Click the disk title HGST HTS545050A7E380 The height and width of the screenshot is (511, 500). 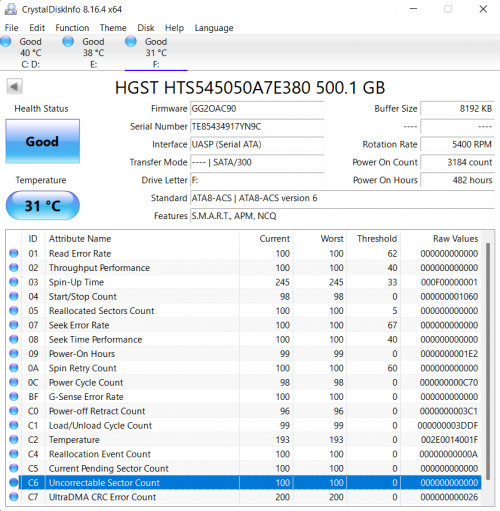pos(250,88)
